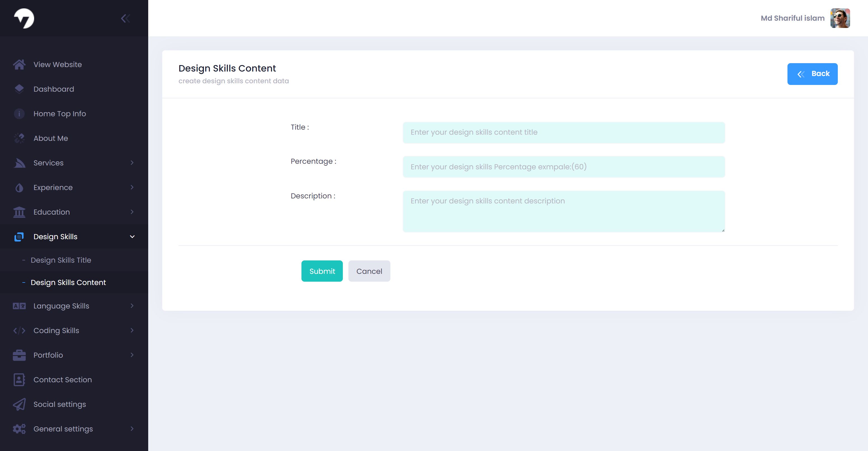Open the Home Top Info menu item
This screenshot has height=451, width=868.
(x=60, y=113)
